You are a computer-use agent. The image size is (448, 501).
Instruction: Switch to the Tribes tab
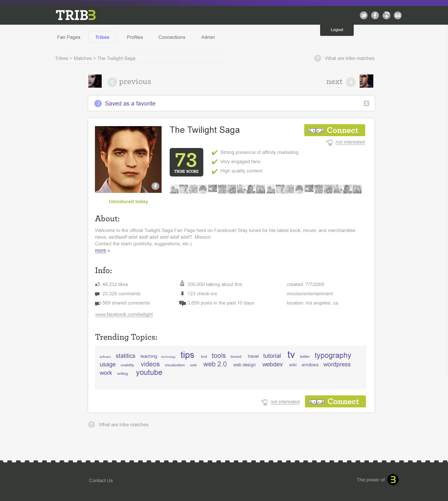pyautogui.click(x=102, y=37)
